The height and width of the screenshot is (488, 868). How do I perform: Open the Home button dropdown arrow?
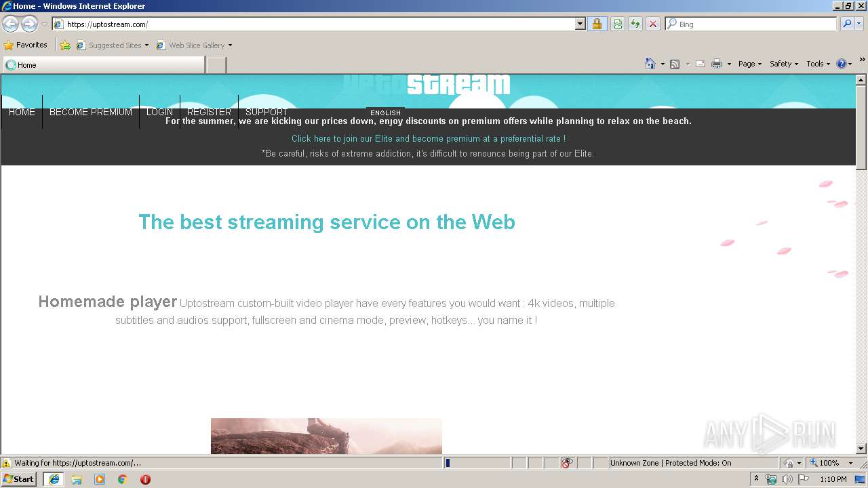tap(663, 64)
